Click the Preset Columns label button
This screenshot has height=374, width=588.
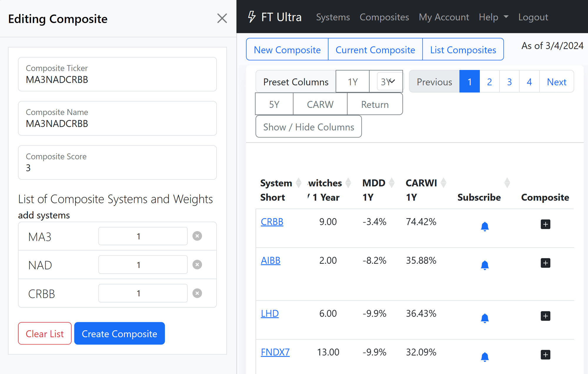296,81
